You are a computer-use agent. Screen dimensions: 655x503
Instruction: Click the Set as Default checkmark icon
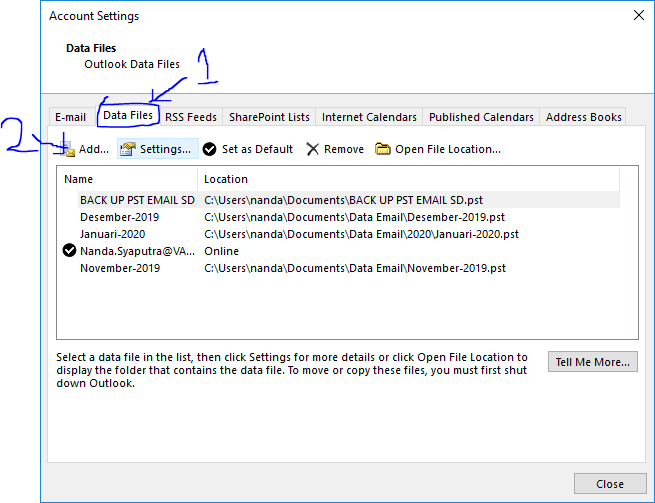click(209, 149)
